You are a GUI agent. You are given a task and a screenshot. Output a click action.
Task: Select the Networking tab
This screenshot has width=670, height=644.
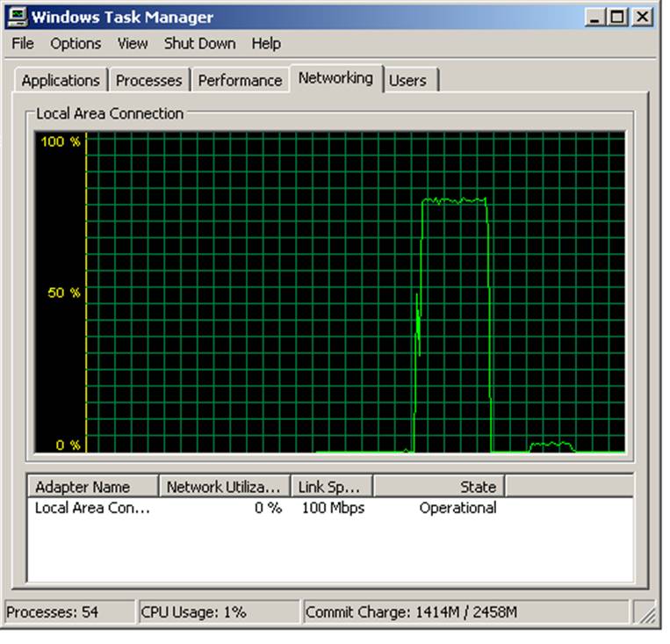tap(335, 78)
